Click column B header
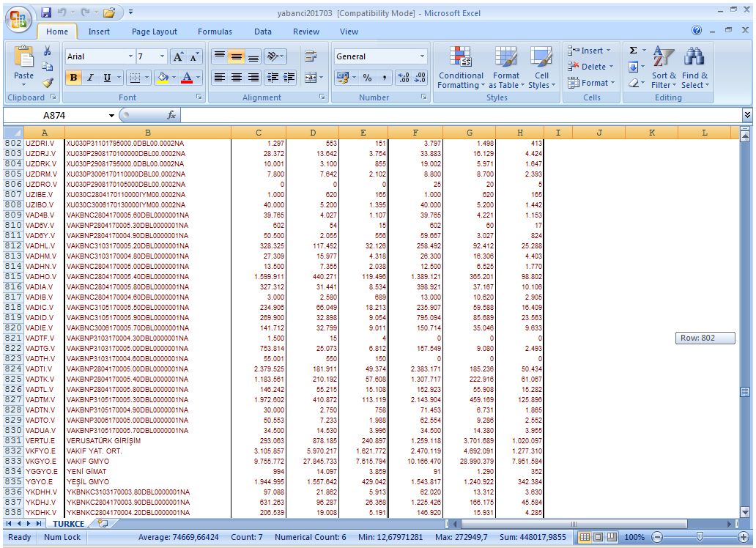This screenshot has width=756, height=548. (x=147, y=133)
